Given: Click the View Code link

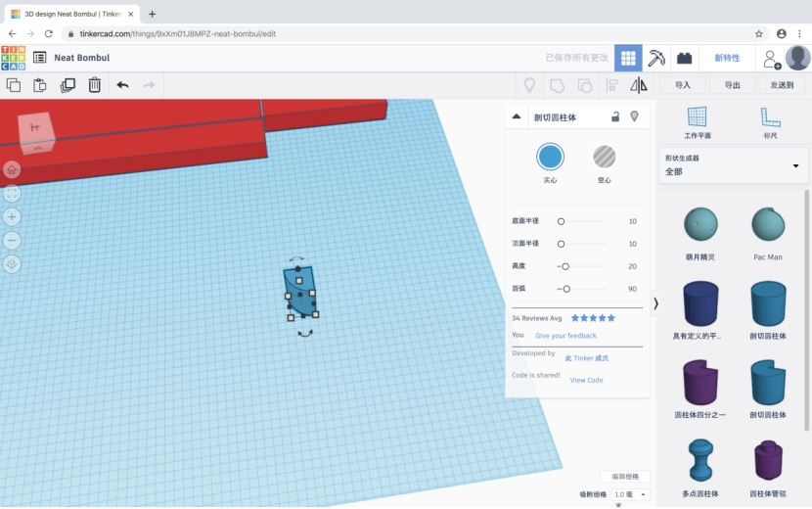Looking at the screenshot, I should [587, 380].
